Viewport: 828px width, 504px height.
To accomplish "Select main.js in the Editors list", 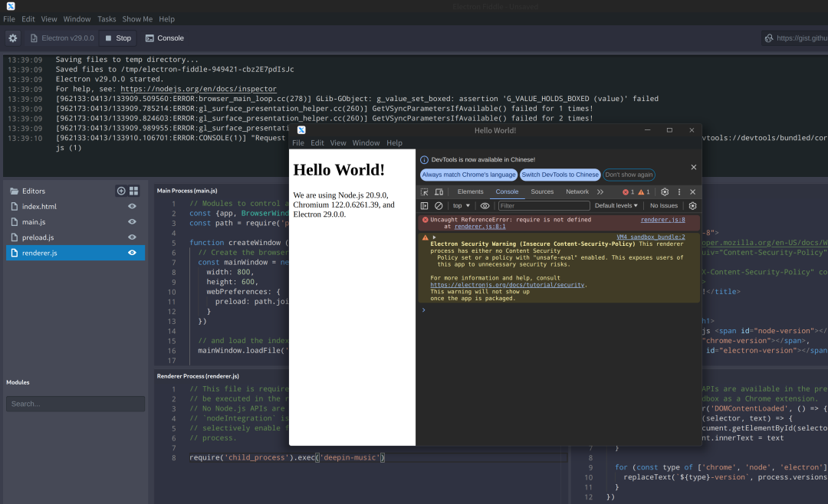I will pyautogui.click(x=75, y=221).
